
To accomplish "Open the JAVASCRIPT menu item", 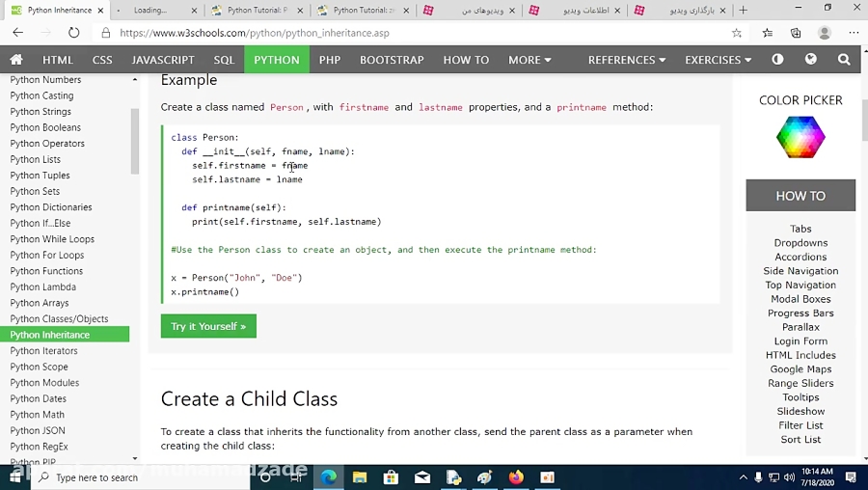I will (x=163, y=59).
